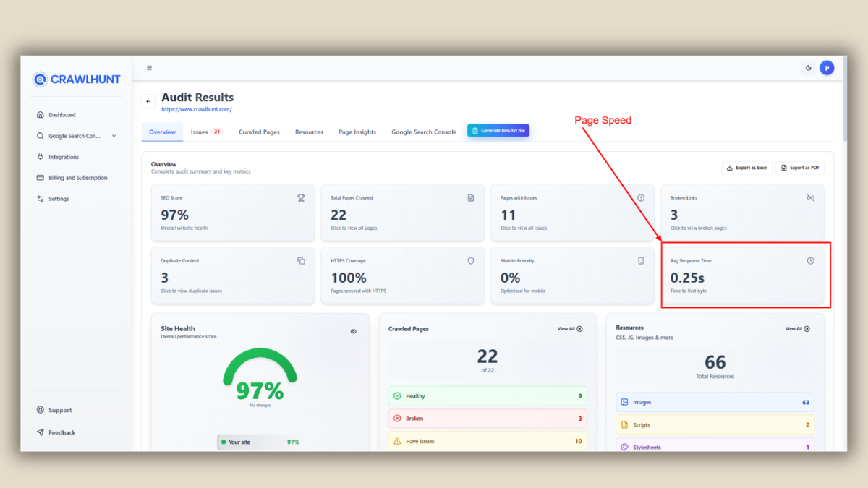This screenshot has width=868, height=488.
Task: Click Export as Excel button
Action: pos(747,168)
